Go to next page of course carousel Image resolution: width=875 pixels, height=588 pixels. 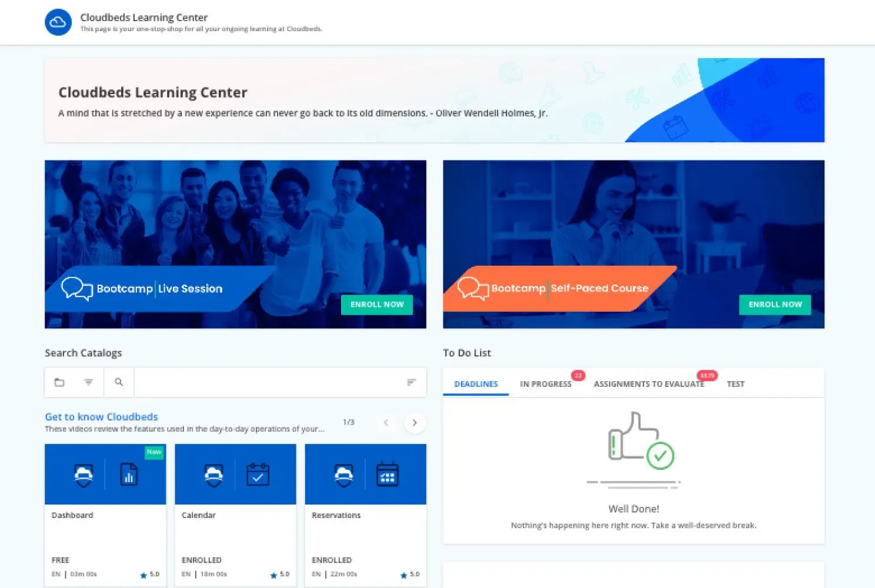(415, 423)
